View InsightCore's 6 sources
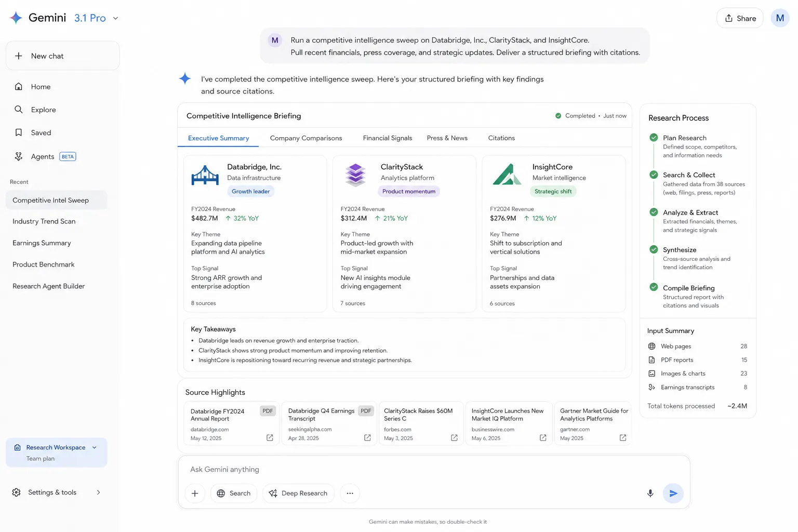Image resolution: width=798 pixels, height=532 pixels. coord(502,303)
